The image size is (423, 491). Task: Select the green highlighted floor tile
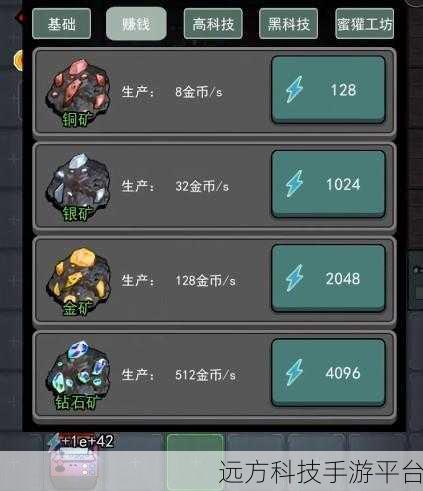point(195,462)
